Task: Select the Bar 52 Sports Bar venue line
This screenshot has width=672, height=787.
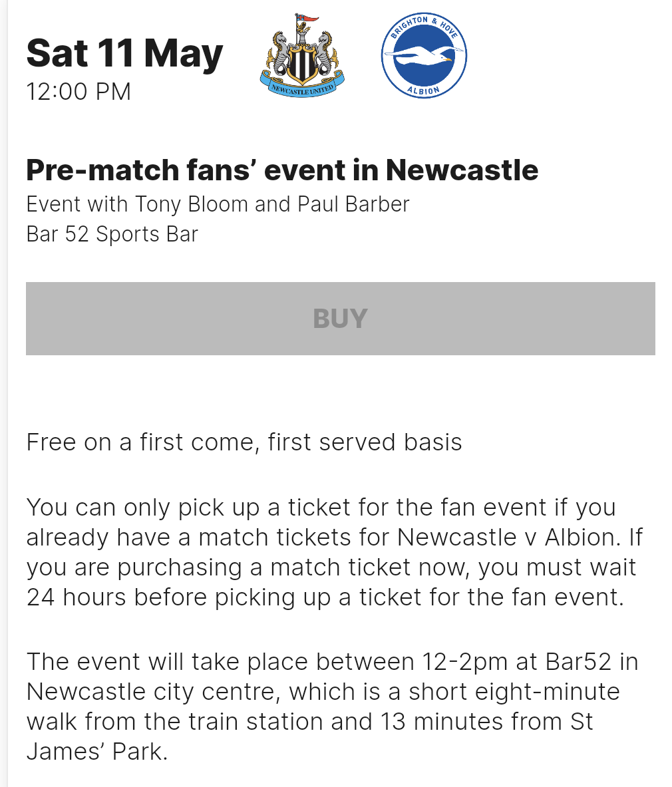Action: pyautogui.click(x=112, y=234)
